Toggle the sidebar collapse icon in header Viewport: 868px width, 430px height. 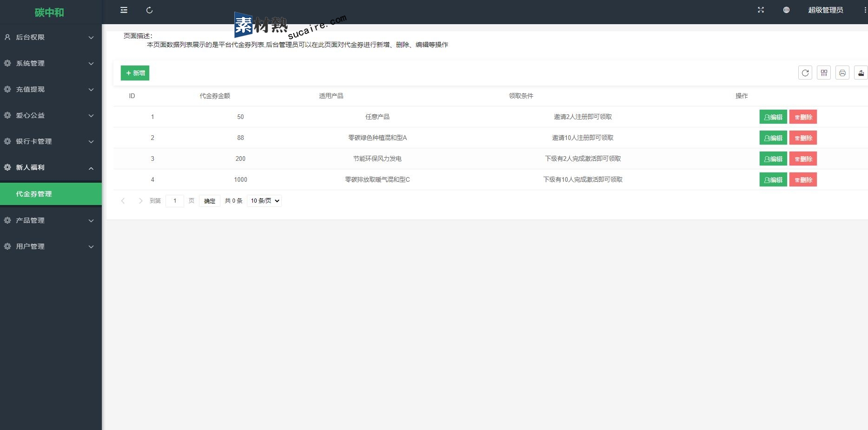point(124,10)
